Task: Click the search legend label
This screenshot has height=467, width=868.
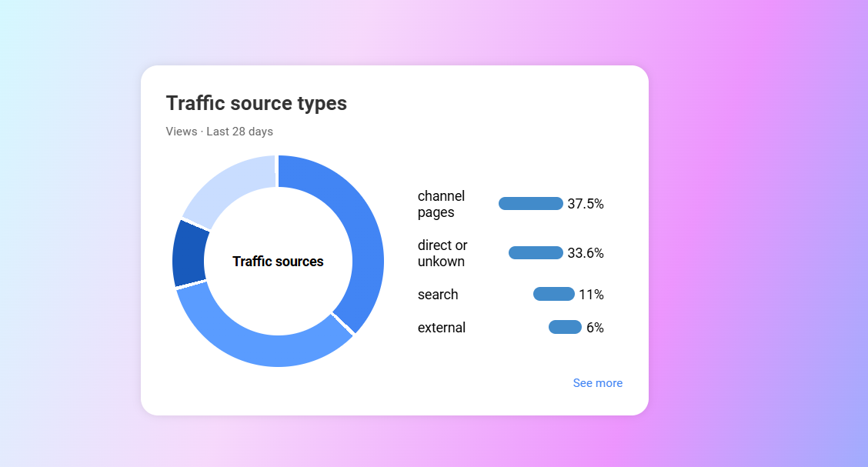Action: tap(438, 295)
